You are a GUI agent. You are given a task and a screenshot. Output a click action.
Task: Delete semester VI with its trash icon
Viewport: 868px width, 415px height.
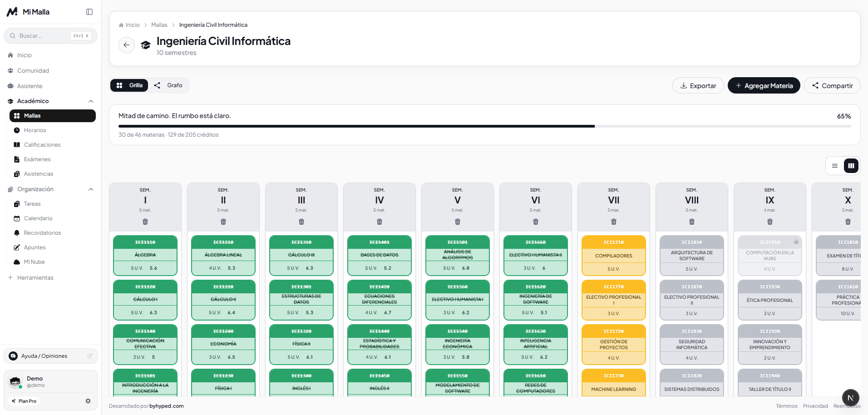coord(536,222)
